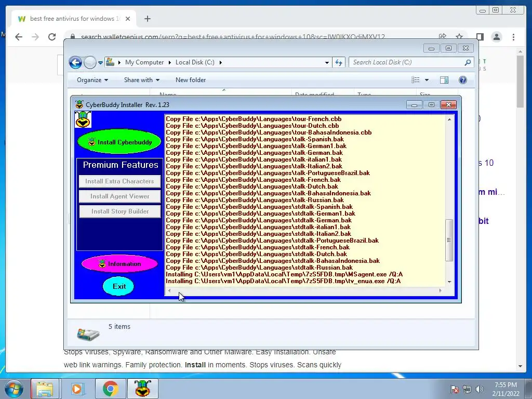Open the Organize menu

click(92, 80)
